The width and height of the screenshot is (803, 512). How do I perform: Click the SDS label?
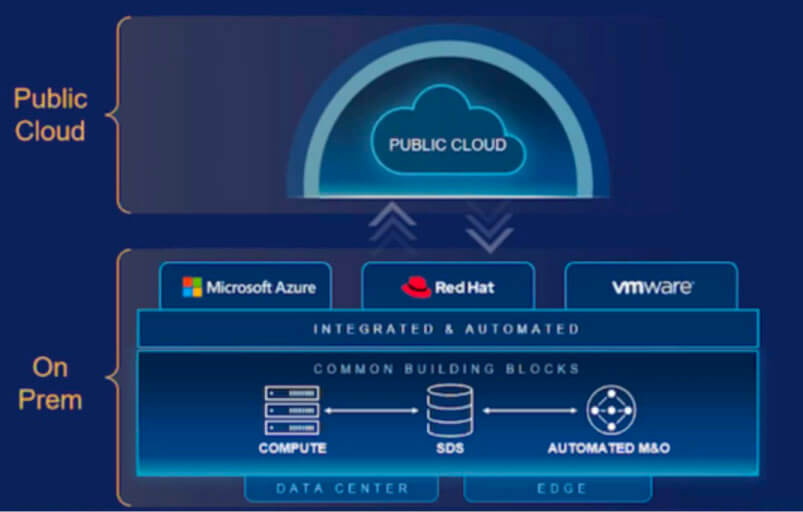tap(450, 449)
